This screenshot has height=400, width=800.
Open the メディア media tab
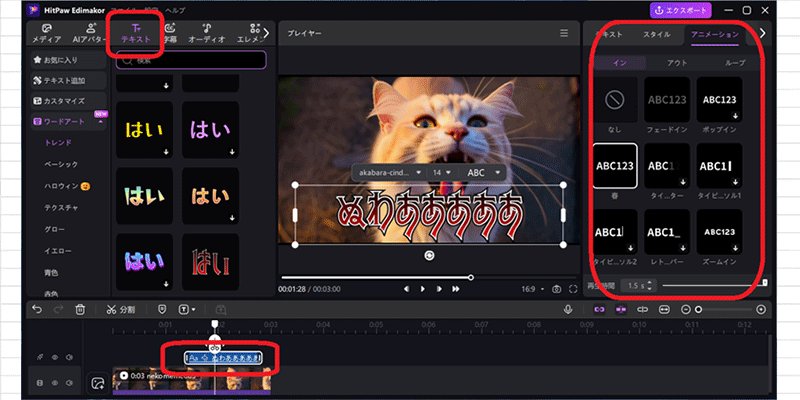pos(46,34)
